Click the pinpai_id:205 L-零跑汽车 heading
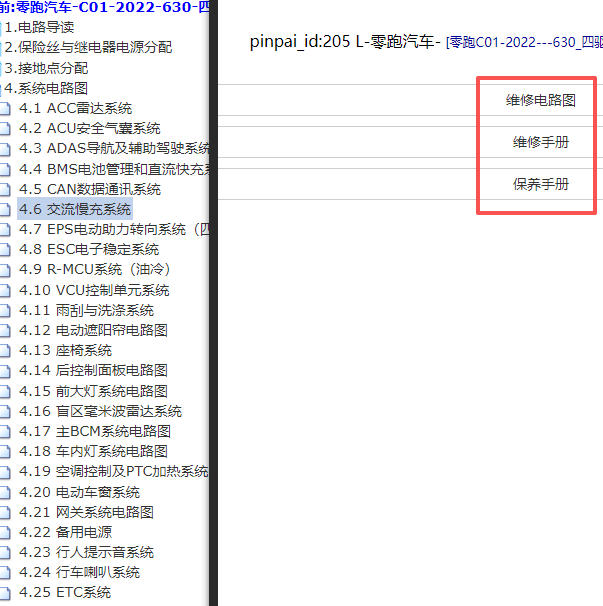603x606 pixels. point(345,41)
